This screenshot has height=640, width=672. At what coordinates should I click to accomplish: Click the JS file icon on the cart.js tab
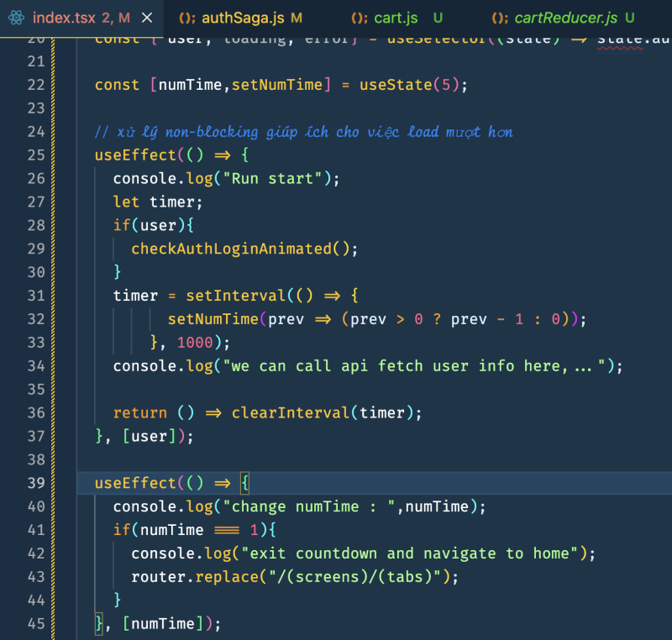tap(360, 18)
